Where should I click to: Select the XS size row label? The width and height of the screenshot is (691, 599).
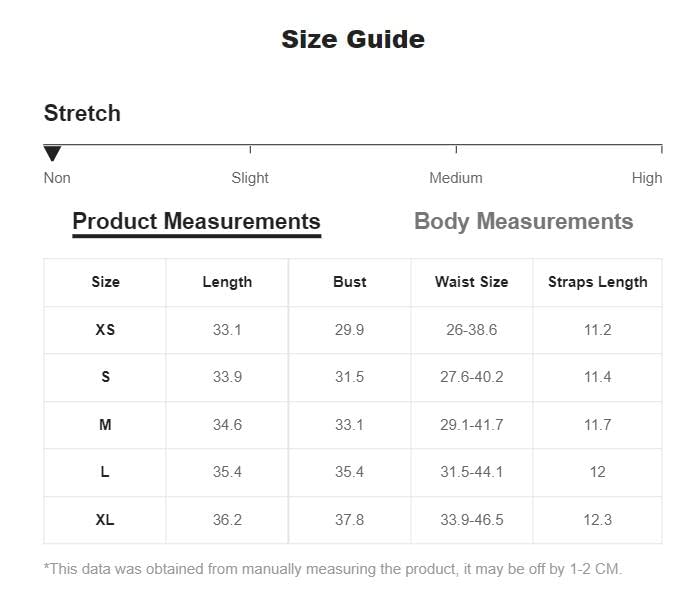(105, 330)
